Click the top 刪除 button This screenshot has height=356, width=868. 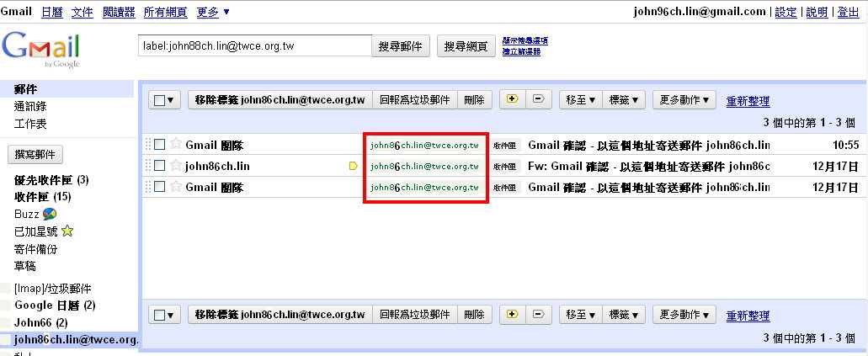pyautogui.click(x=474, y=100)
